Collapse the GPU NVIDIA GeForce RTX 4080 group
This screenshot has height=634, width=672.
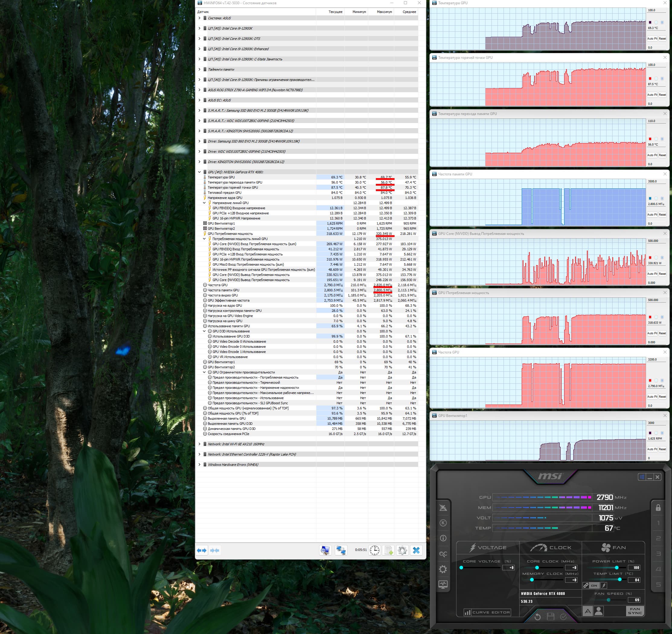(x=199, y=172)
